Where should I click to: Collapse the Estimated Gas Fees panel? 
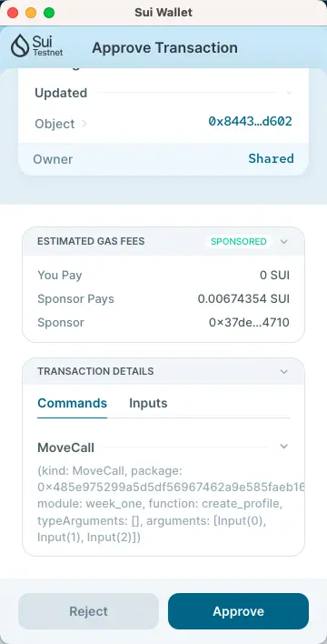[x=284, y=242]
